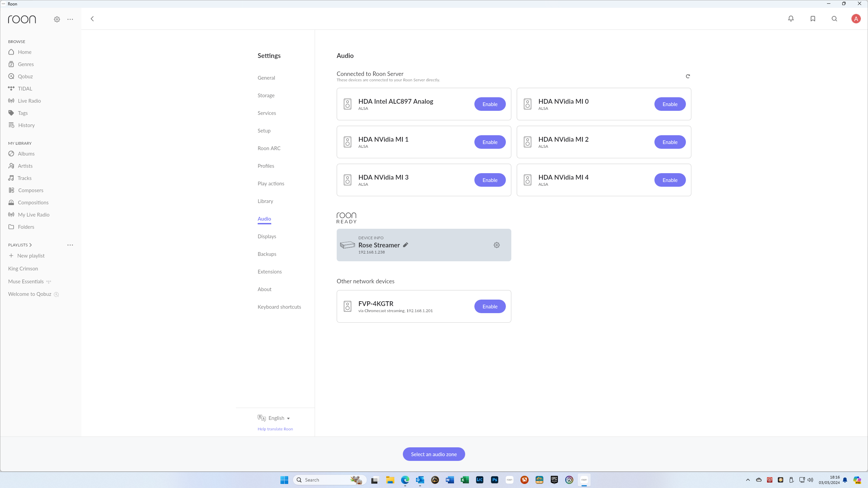Open Keyboard shortcuts settings tab

pyautogui.click(x=279, y=307)
